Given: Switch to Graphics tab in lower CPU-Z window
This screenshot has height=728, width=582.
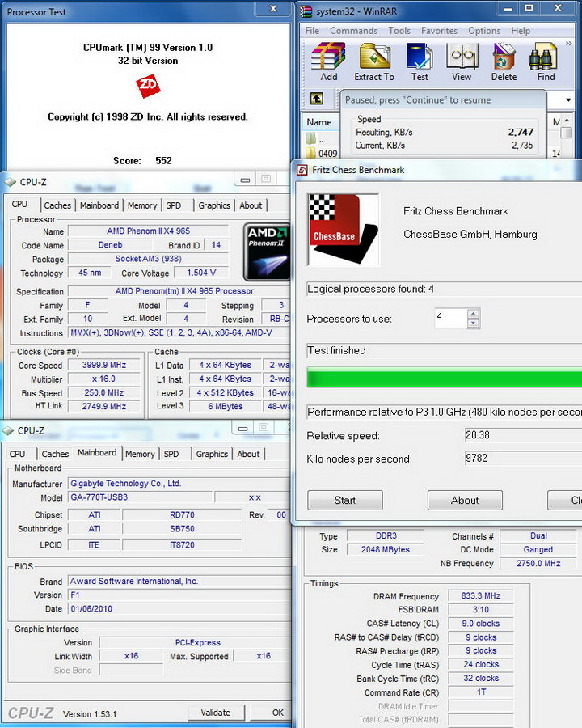Looking at the screenshot, I should coord(212,454).
